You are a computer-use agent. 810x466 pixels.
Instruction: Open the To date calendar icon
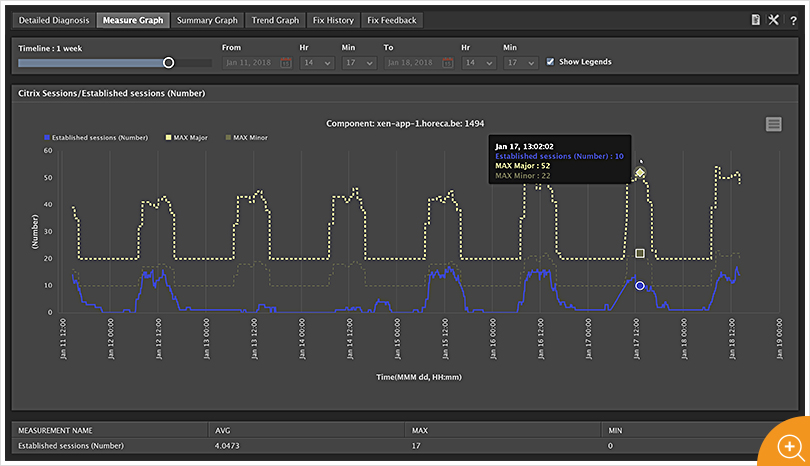pyautogui.click(x=447, y=63)
